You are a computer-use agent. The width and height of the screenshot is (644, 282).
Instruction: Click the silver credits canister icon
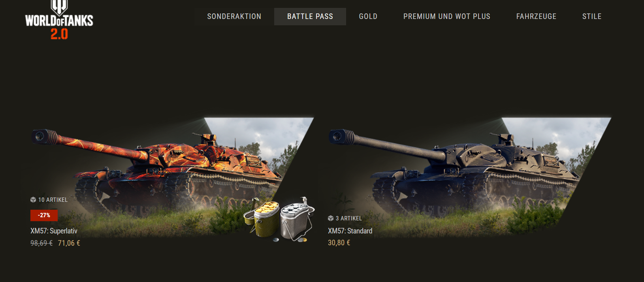click(297, 218)
